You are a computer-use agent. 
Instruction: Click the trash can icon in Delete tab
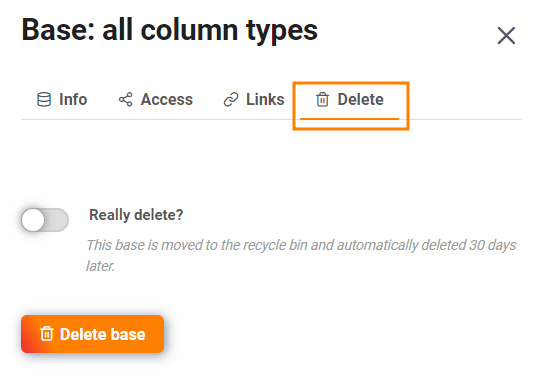[322, 99]
